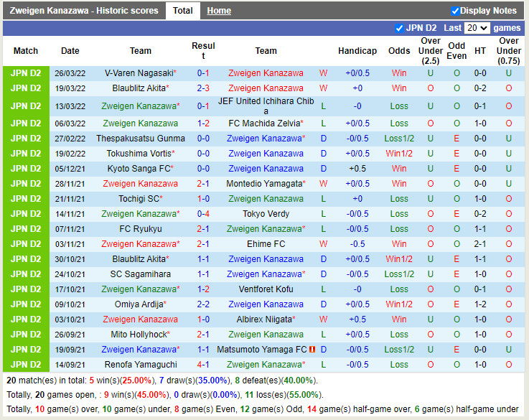
Task: Switch to the Home tab
Action: click(x=219, y=11)
